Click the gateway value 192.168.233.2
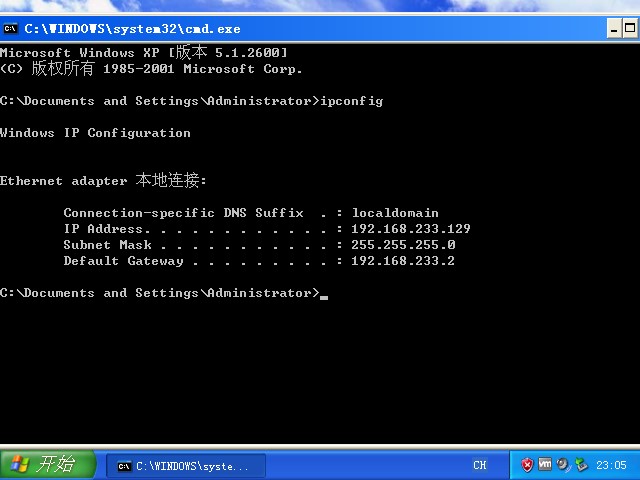The image size is (640, 480). [x=403, y=260]
